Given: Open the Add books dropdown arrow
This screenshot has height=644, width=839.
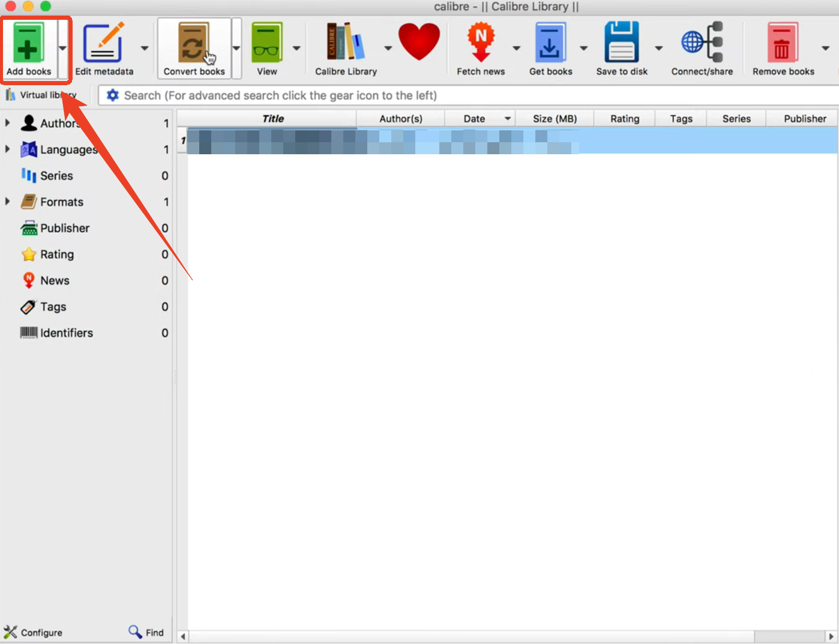Looking at the screenshot, I should [62, 48].
